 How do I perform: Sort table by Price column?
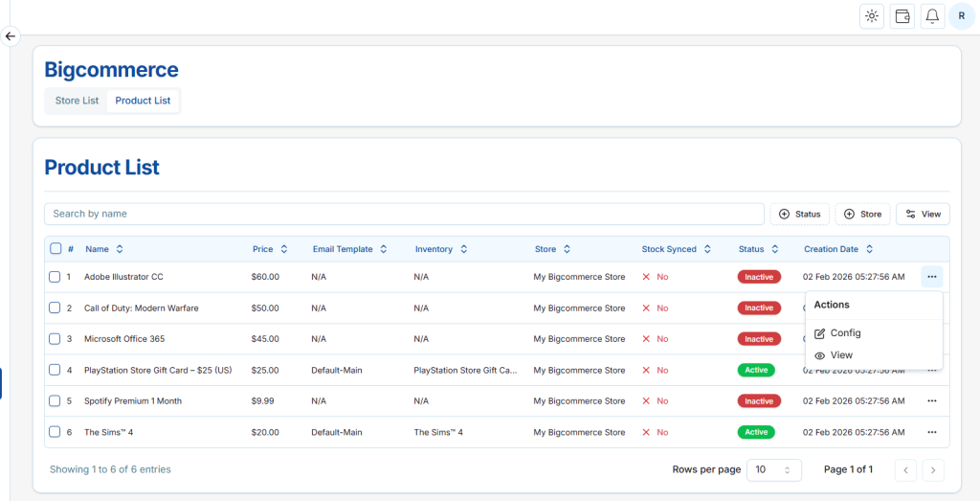[x=262, y=249]
